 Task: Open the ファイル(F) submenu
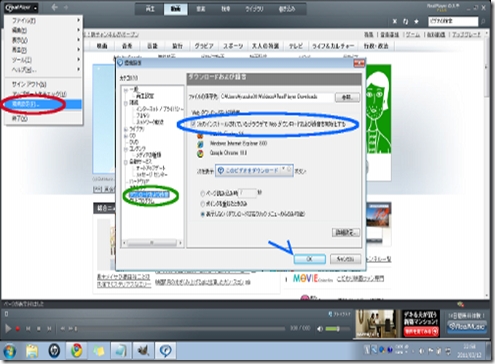tap(43, 21)
